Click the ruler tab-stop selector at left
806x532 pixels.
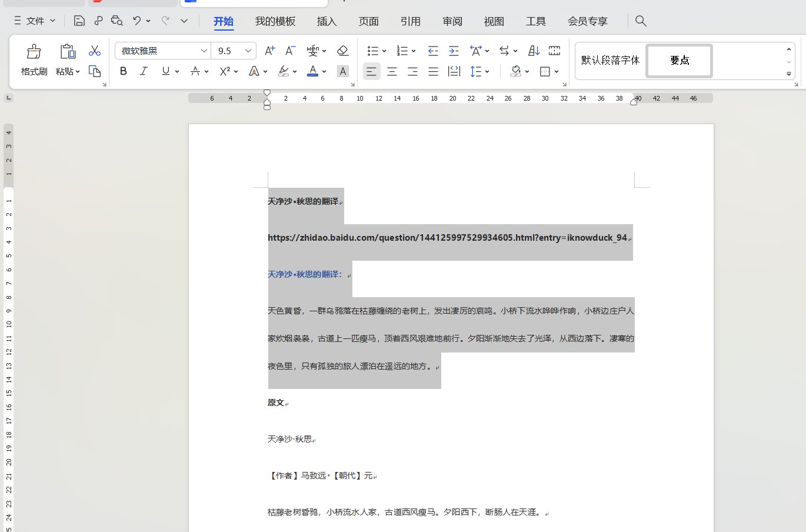click(8, 98)
